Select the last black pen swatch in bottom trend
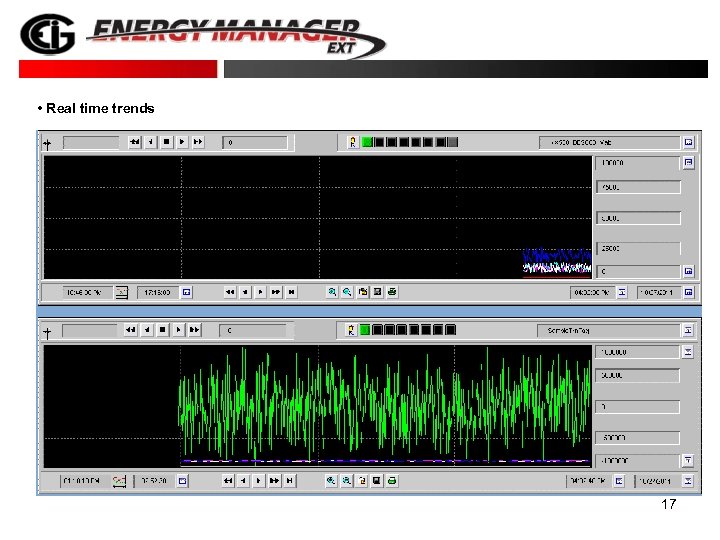The width and height of the screenshot is (720, 540). 450,330
